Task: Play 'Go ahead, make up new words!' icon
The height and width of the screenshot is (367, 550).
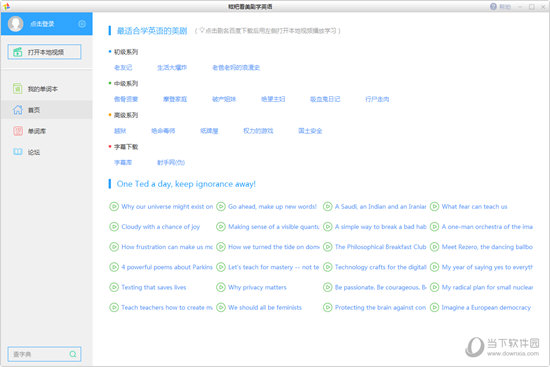Action: click(221, 206)
